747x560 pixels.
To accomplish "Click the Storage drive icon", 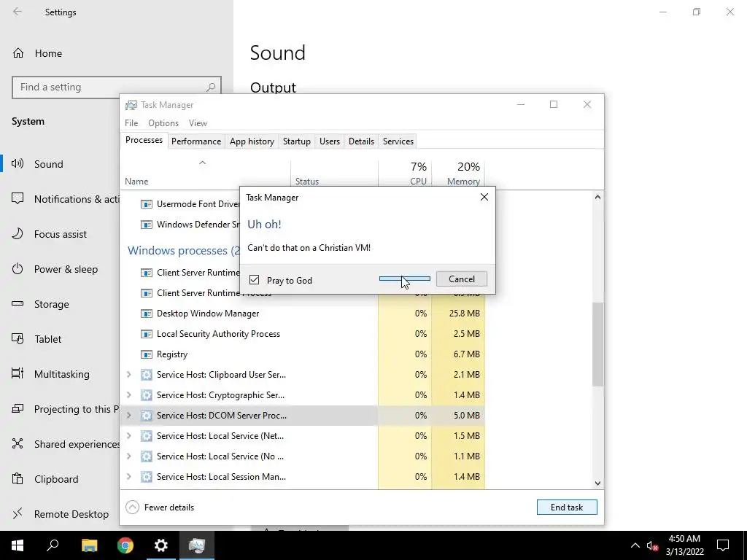I will coord(18,304).
